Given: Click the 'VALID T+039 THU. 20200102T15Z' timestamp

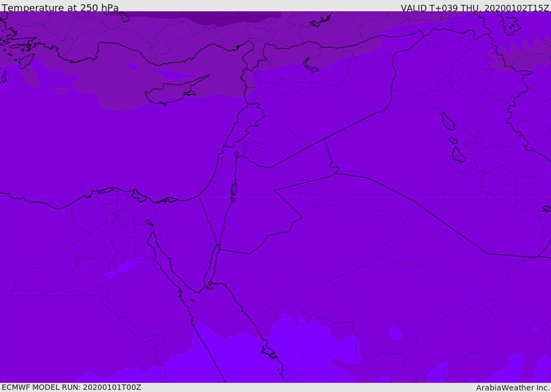Looking at the screenshot, I should click(x=475, y=8).
